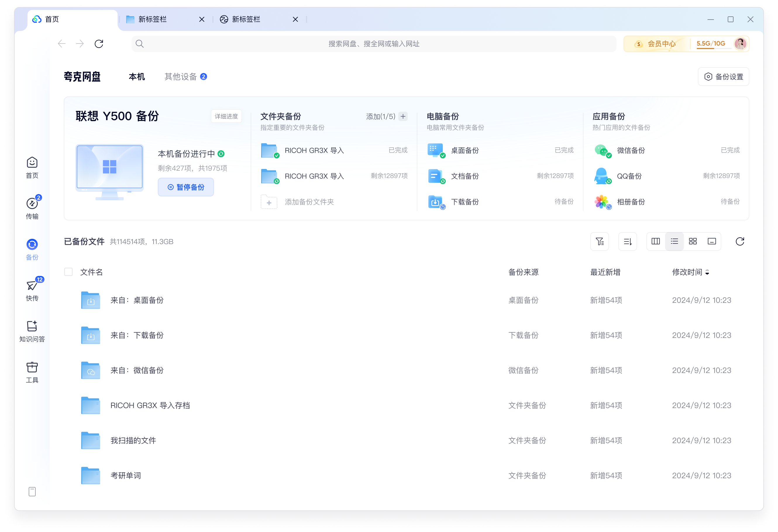Viewport: 778px width, 532px height.
Task: Click the plus icon beside 添加(1/5)
Action: coord(403,116)
